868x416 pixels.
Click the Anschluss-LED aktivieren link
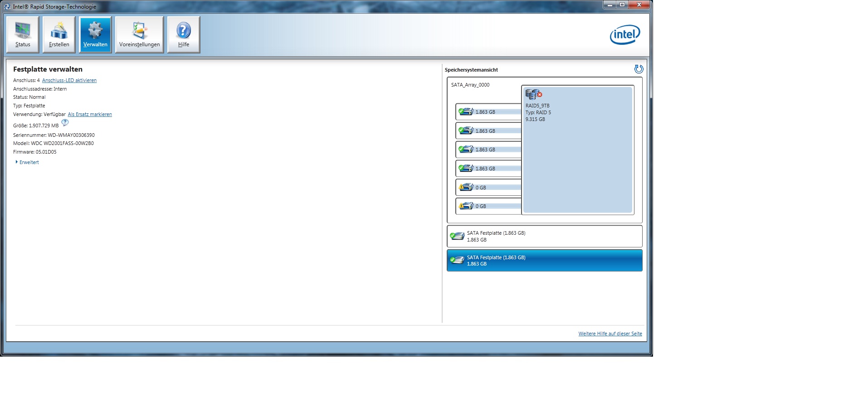click(x=69, y=81)
